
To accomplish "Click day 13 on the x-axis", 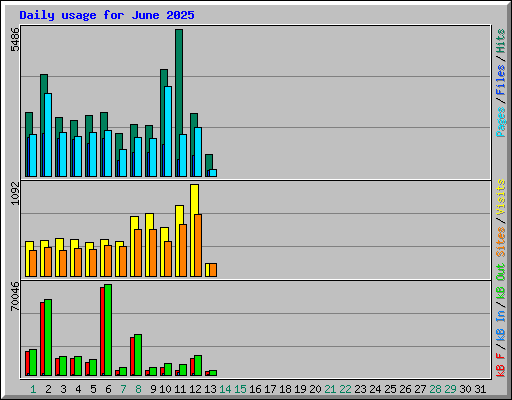I will point(210,389).
